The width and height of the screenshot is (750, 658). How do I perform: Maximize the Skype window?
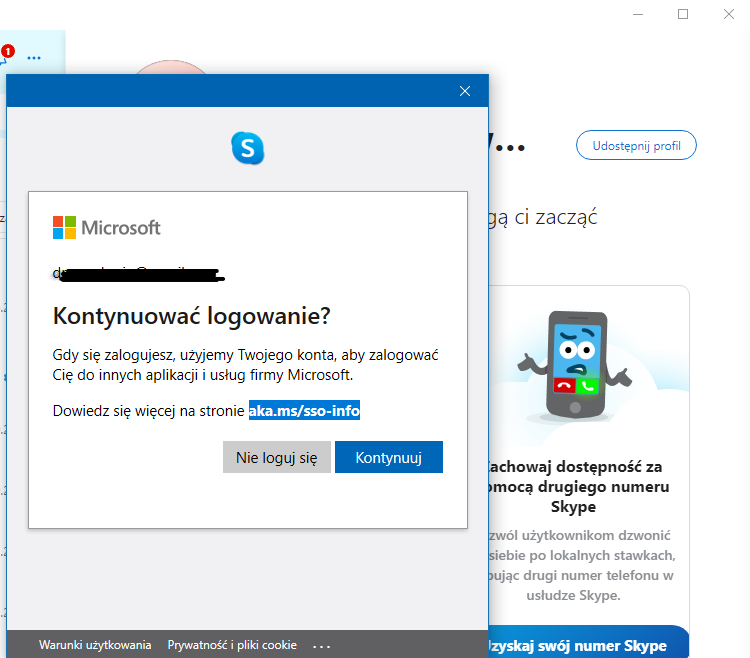tap(683, 14)
